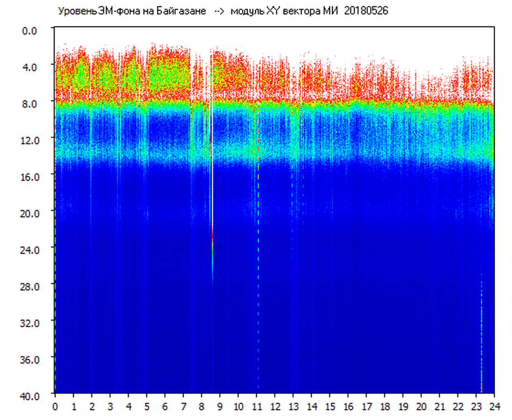Viewport: 512px width, 420px height.
Task: Click the title text "Уровень ЭМ-фона на Байгазане"
Action: coord(132,11)
